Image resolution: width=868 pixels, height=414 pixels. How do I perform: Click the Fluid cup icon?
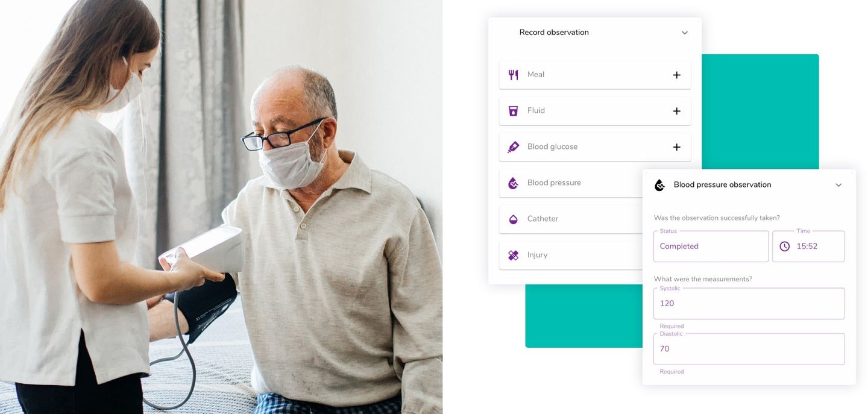tap(513, 111)
